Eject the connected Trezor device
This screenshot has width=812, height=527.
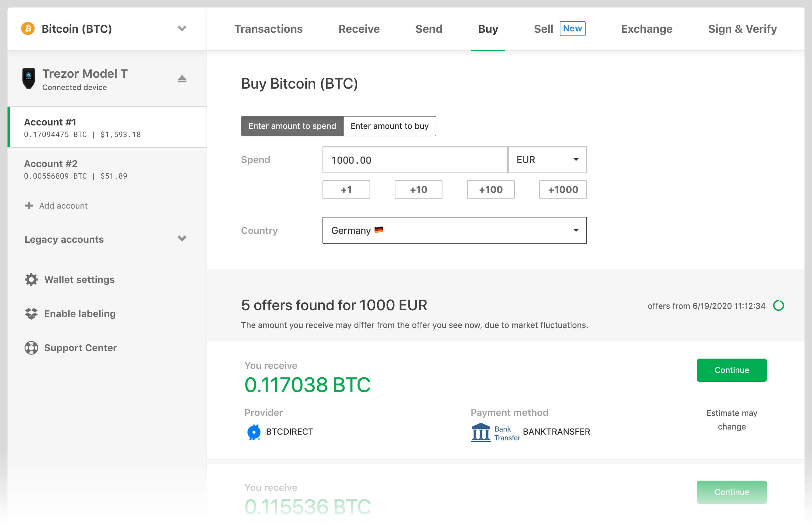pos(182,79)
